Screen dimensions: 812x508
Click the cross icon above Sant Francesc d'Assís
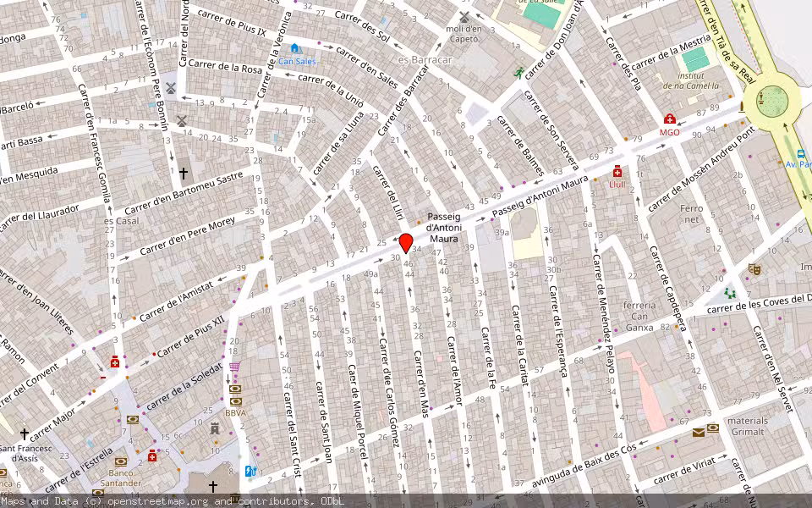25,433
